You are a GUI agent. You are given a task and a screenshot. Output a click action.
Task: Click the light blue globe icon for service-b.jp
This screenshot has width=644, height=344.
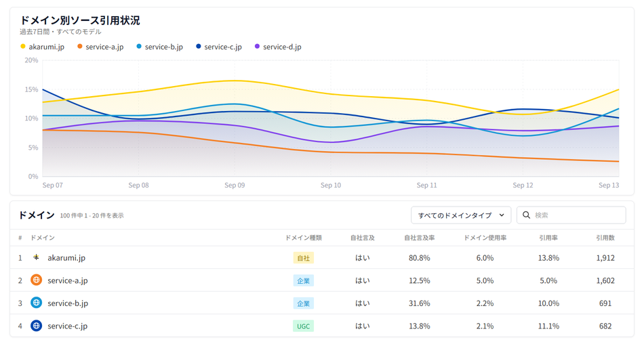click(x=36, y=303)
